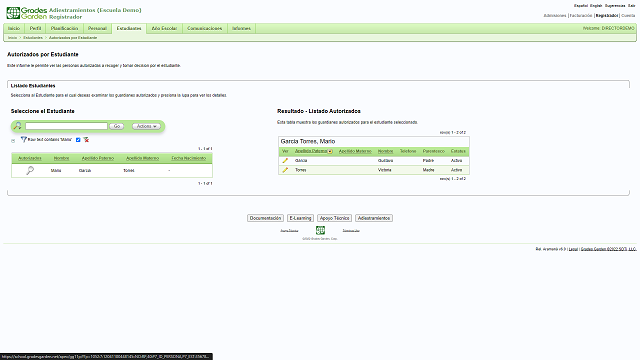Click the Go search button
This screenshot has width=640, height=360.
[x=117, y=126]
